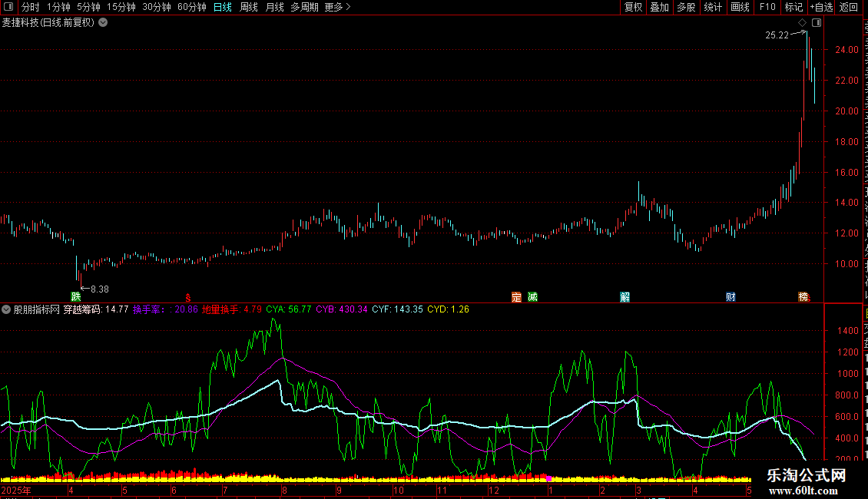This screenshot has width=868, height=499.
Task: Click the CYD: 1.26 indicator value
Action: click(449, 309)
